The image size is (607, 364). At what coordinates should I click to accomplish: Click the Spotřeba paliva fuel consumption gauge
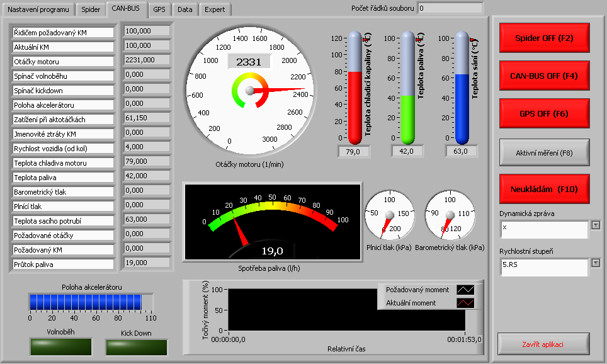[x=273, y=222]
